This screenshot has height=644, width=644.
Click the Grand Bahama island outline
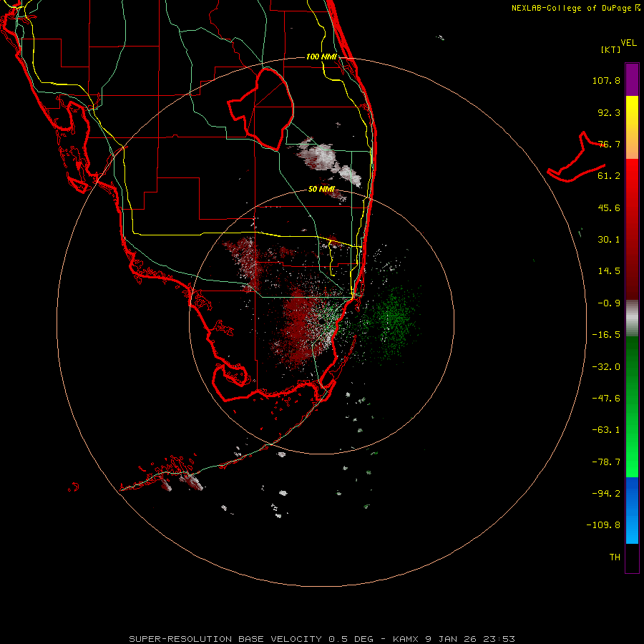[576, 157]
